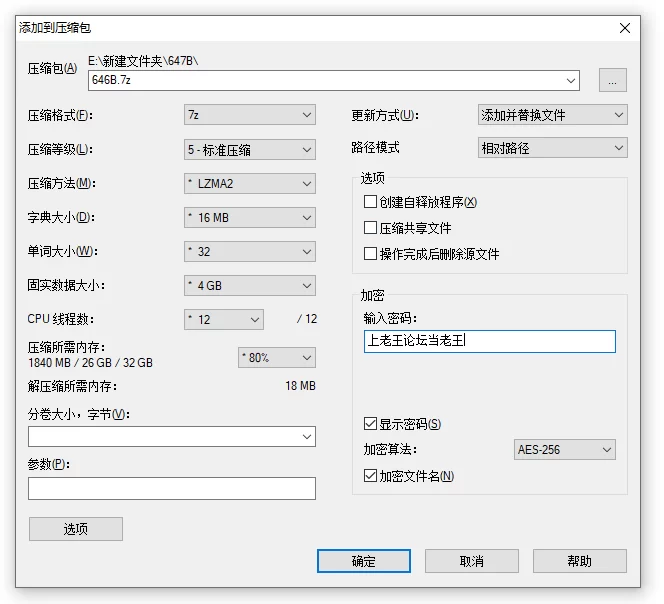
Task: Open the word size dropdown showing 32
Action: [250, 251]
